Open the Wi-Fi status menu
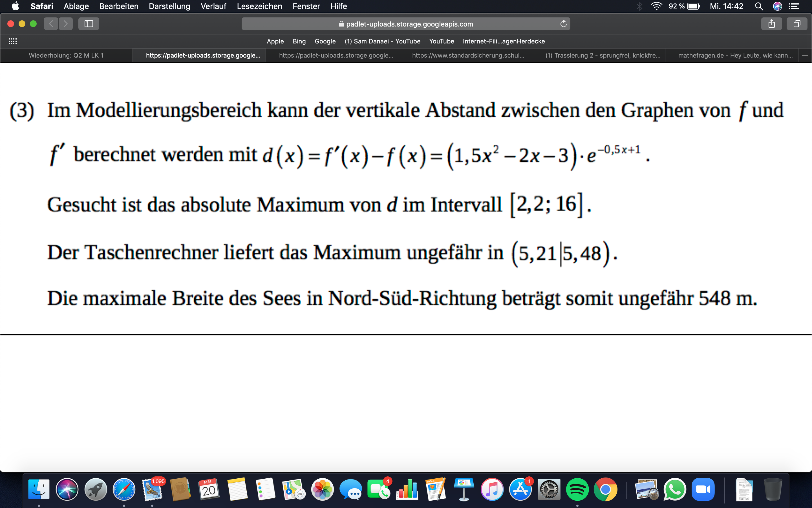This screenshot has height=508, width=812. click(656, 6)
